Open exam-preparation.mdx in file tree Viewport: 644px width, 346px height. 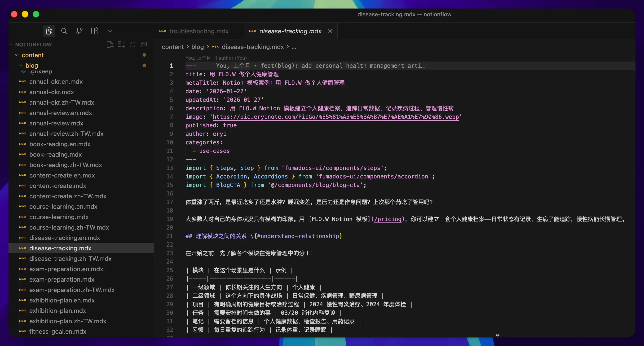point(62,279)
